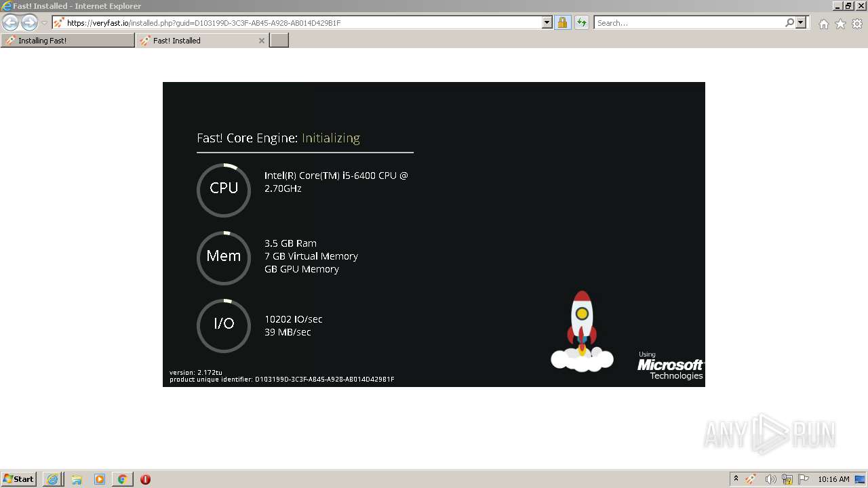Click the 39 MB/sec value

point(288,332)
